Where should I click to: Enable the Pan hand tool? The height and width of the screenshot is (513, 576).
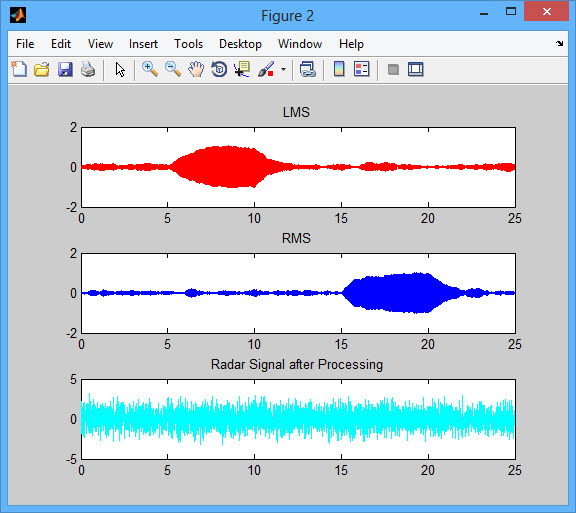[196, 69]
